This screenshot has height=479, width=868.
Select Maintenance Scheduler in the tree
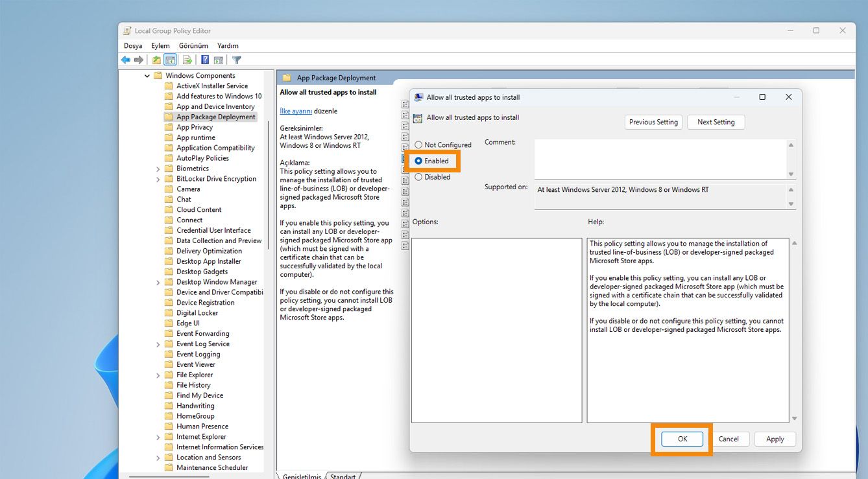pyautogui.click(x=211, y=468)
